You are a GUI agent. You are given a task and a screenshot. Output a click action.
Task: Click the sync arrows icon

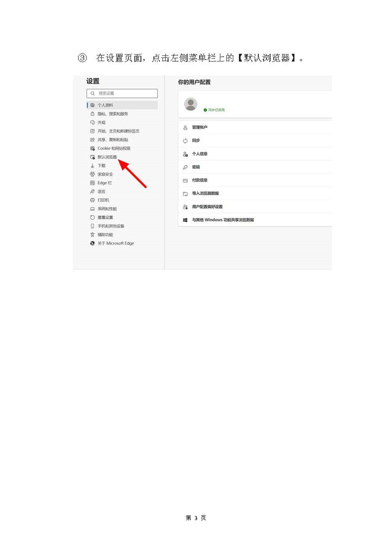(x=185, y=140)
